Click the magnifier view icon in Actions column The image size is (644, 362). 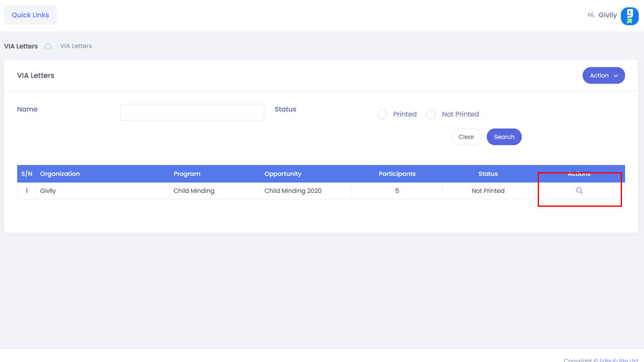coord(579,190)
